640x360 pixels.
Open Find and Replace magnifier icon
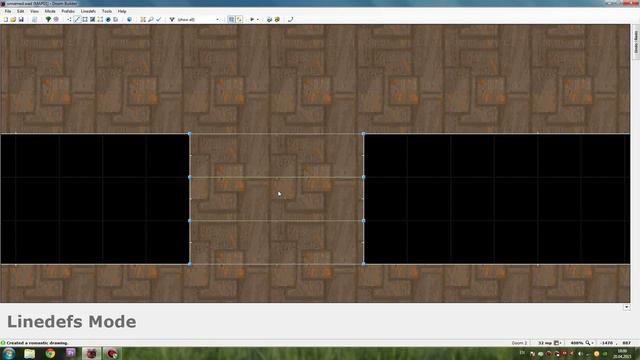151,20
